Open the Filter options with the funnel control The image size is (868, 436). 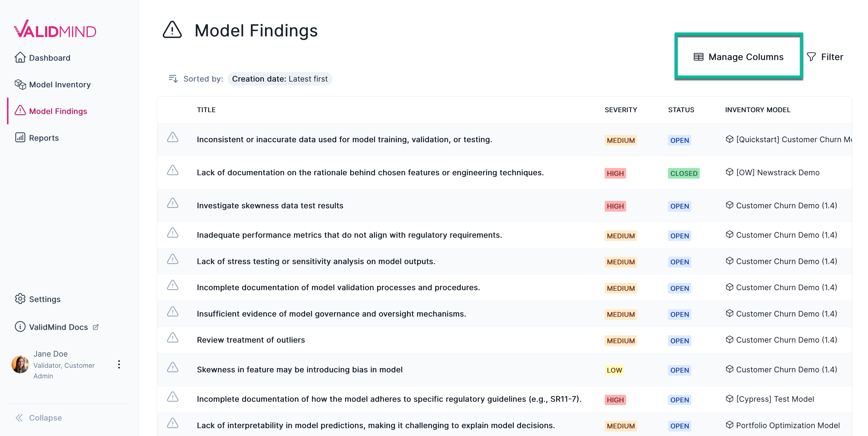812,57
